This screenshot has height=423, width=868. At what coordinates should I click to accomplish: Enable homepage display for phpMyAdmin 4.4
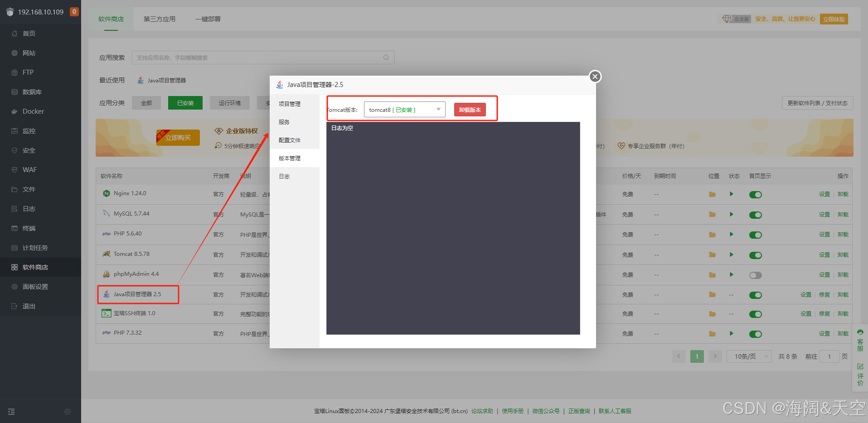[x=755, y=275]
